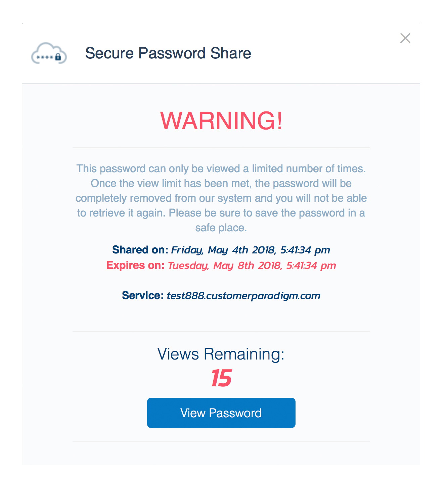448x477 pixels.
Task: Click the asterisks inside the cloud logo
Action: click(45, 57)
